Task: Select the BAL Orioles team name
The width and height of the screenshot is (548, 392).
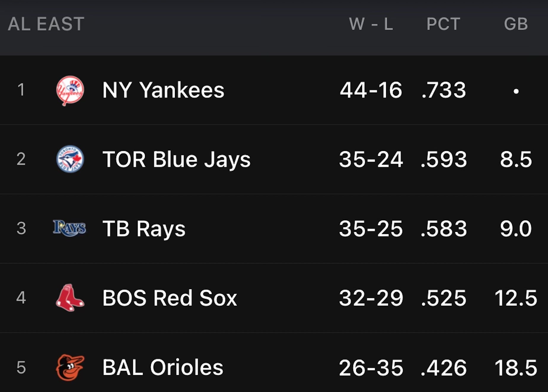Action: click(163, 367)
